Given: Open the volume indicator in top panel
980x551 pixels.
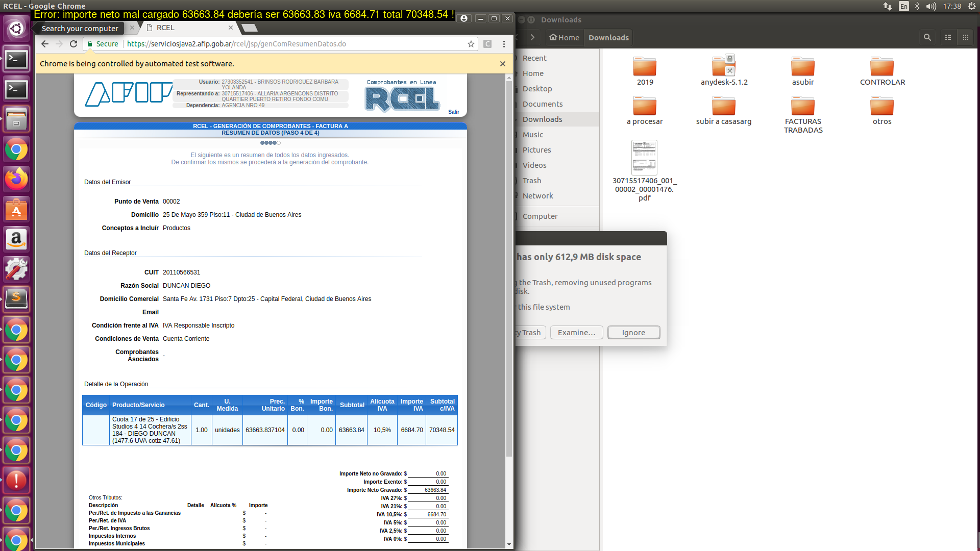Looking at the screenshot, I should click(x=931, y=6).
